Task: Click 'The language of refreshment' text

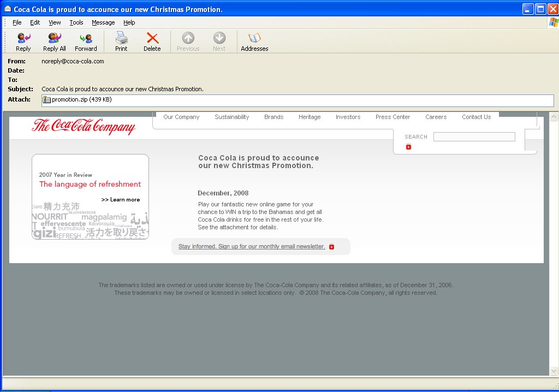Action: [90, 184]
